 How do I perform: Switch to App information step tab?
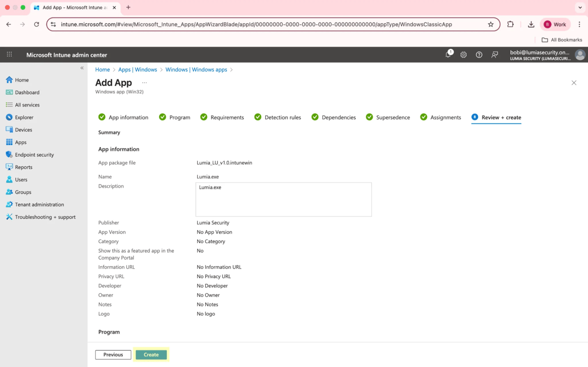point(123,117)
